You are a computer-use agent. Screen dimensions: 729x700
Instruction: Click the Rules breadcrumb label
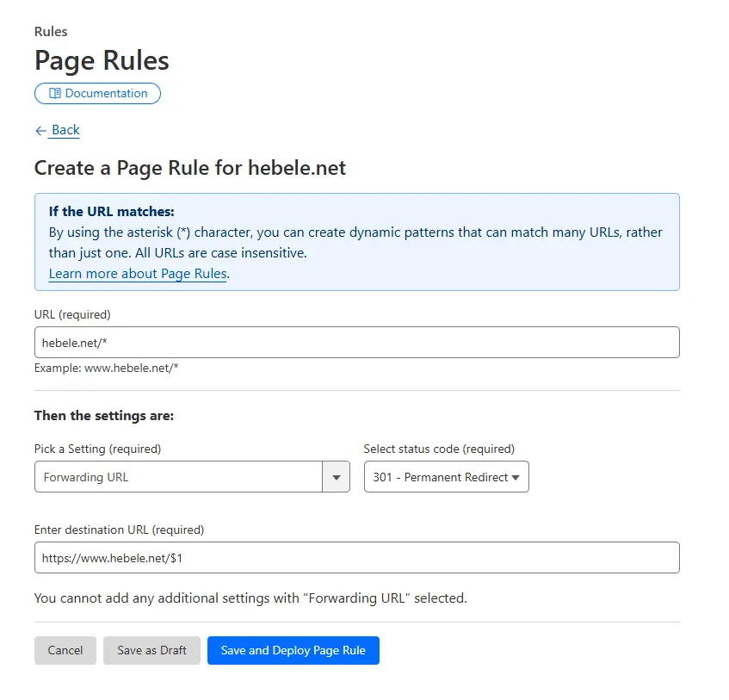[x=51, y=32]
